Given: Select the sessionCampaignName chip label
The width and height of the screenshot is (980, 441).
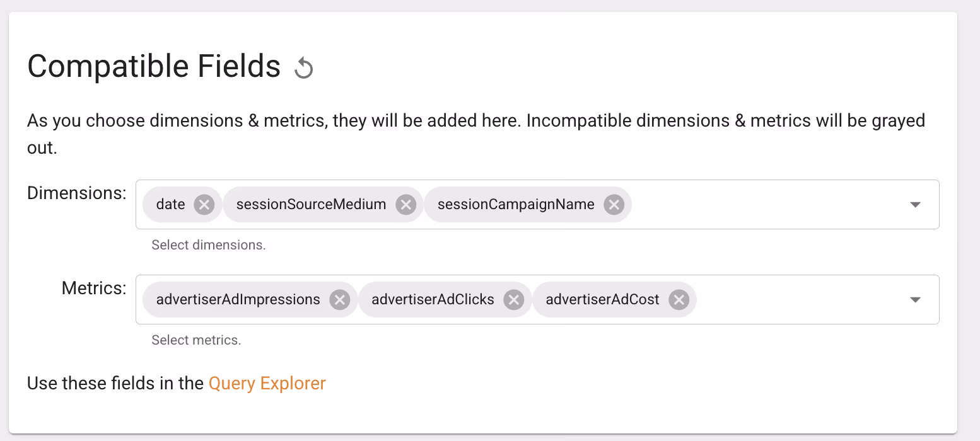Looking at the screenshot, I should point(516,204).
